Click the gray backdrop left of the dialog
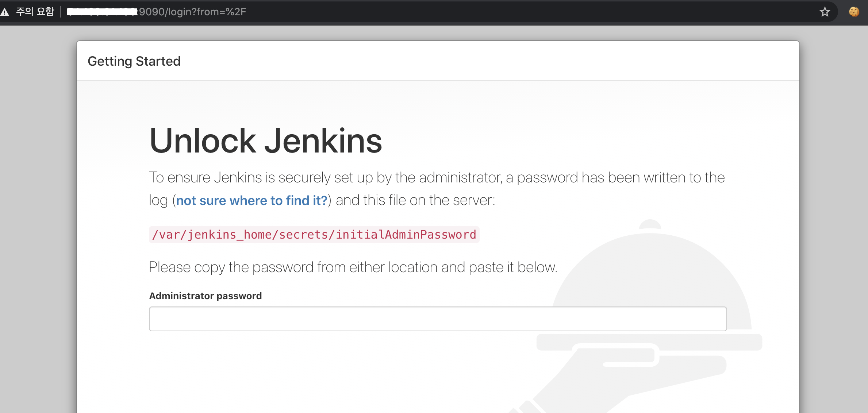The height and width of the screenshot is (413, 868). point(37,219)
